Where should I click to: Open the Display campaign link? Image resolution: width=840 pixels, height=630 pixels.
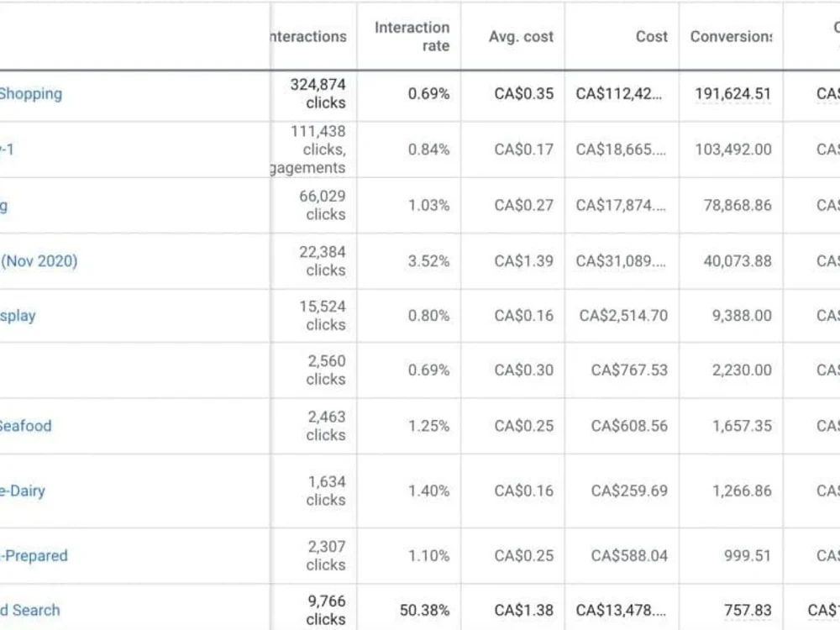pyautogui.click(x=18, y=316)
